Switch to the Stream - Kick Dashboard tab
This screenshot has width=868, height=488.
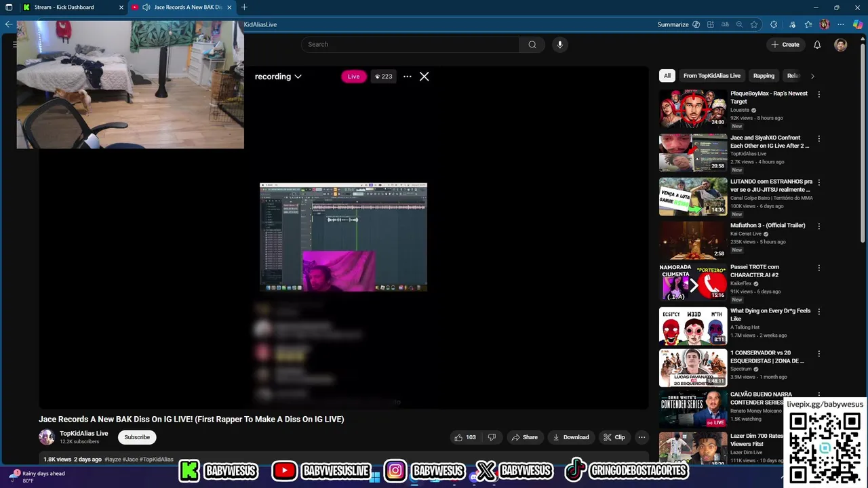coord(64,7)
